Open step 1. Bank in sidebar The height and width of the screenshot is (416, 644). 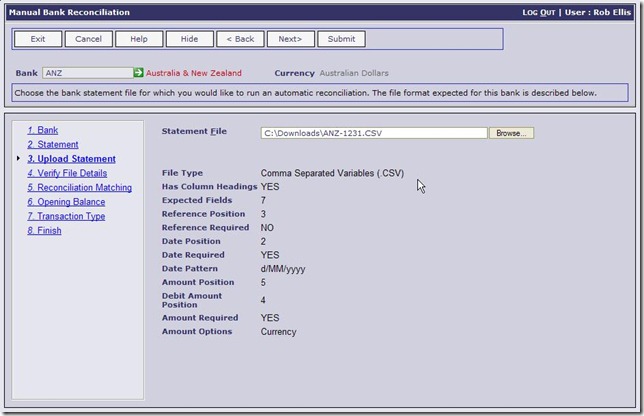click(42, 130)
